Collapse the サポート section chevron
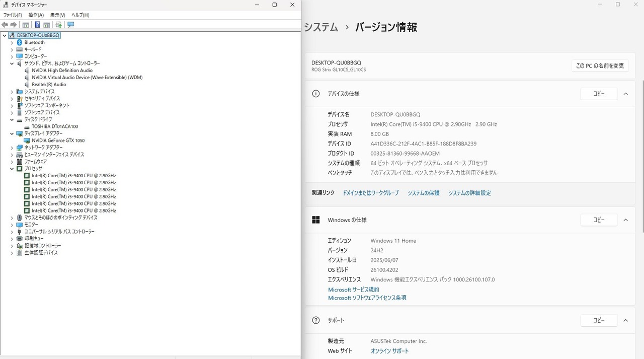The width and height of the screenshot is (644, 359). (x=626, y=320)
